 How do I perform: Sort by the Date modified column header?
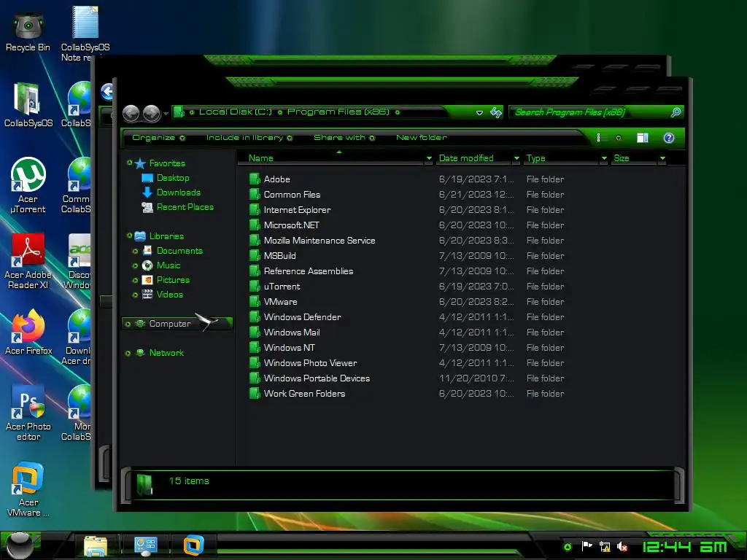[466, 158]
